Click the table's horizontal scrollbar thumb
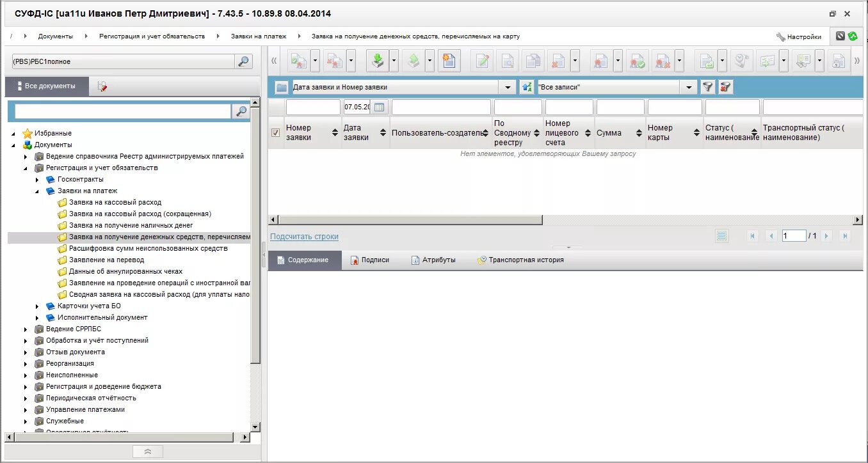Viewport: 868px width, 463px height. (x=410, y=220)
